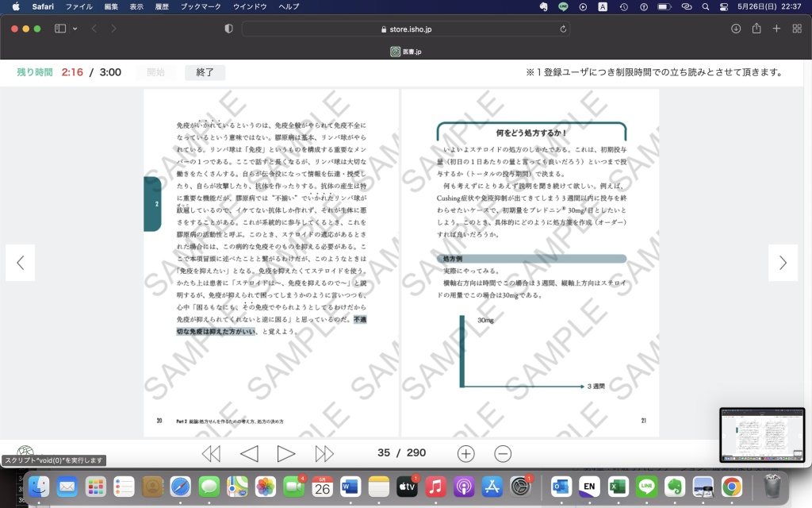
Task: Open the 履歴 menu in menu bar
Action: click(x=163, y=6)
